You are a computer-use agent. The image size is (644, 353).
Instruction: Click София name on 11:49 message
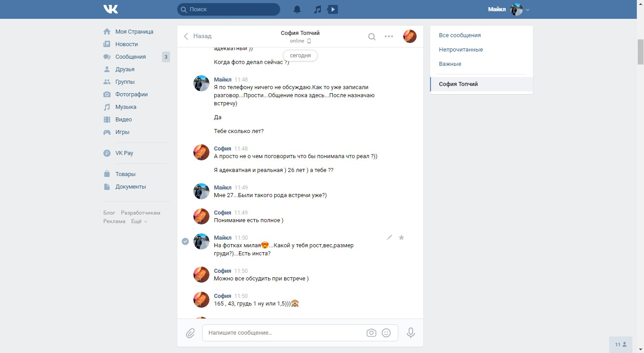222,212
